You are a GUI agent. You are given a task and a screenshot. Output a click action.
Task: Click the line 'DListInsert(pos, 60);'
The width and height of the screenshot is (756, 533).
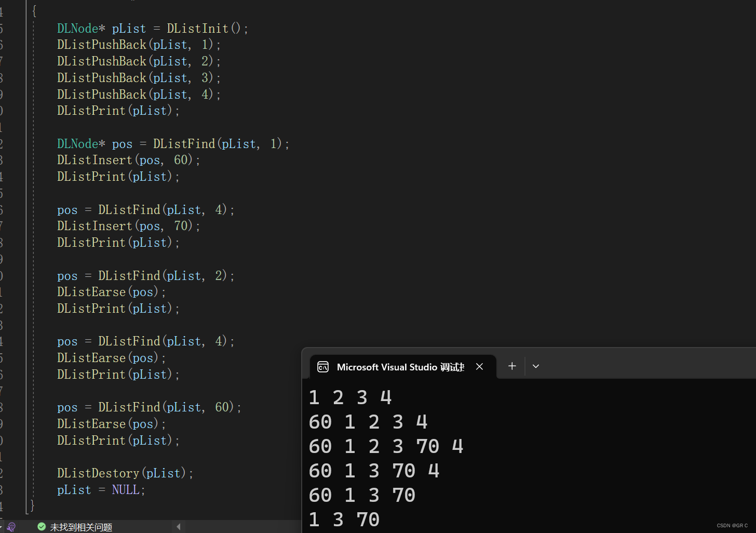click(x=129, y=161)
